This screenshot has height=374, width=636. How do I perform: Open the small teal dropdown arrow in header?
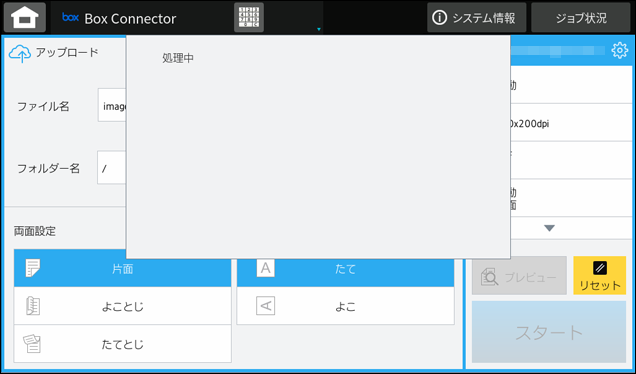(319, 29)
